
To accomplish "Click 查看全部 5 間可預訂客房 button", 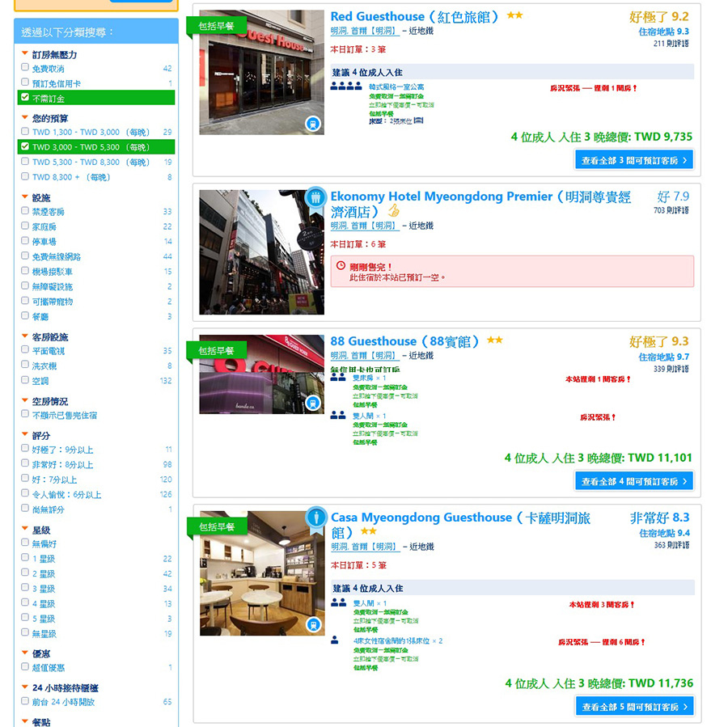I will coord(635,707).
